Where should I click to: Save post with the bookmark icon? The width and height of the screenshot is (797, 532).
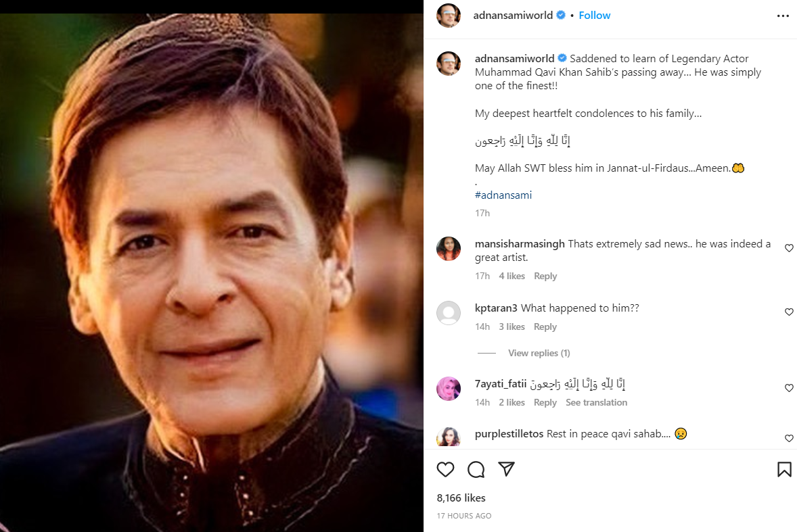click(784, 469)
